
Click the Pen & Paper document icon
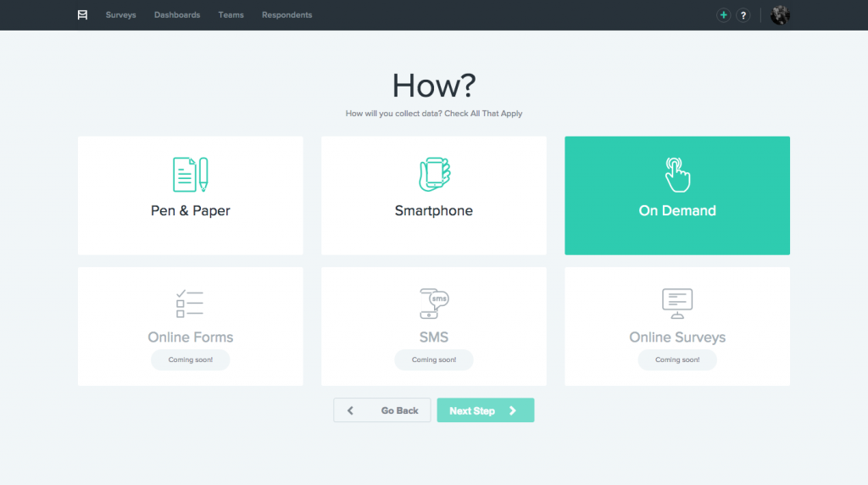pos(191,175)
